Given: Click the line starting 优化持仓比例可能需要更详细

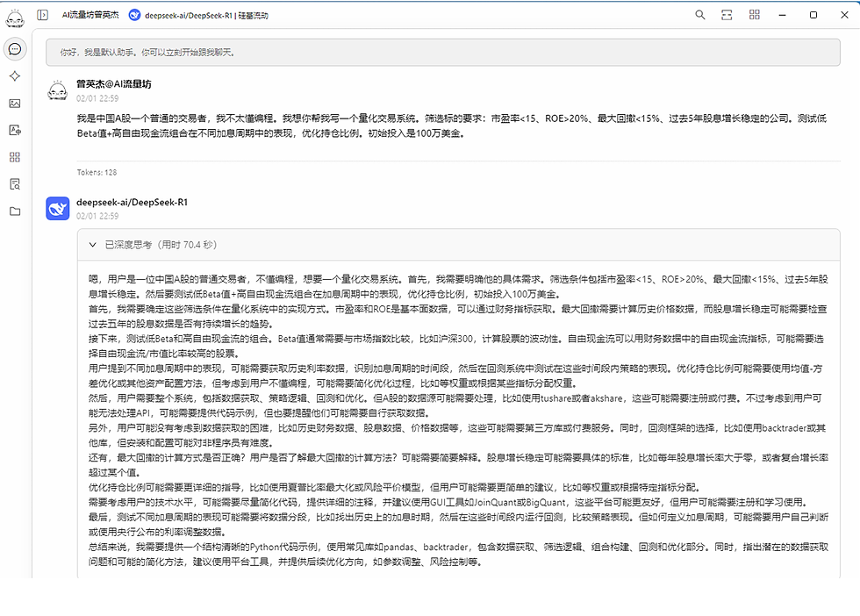Looking at the screenshot, I should 395,487.
